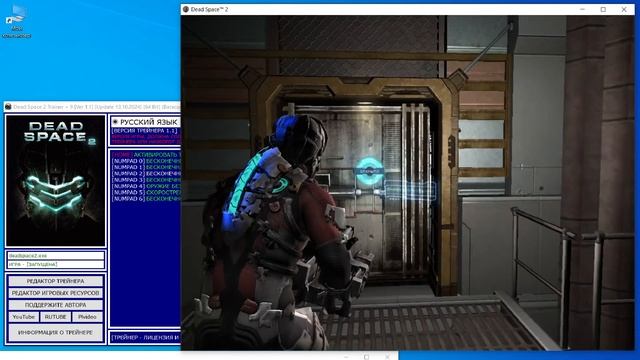Click ПОДДЕРЖИТЕ АВТОРА button
This screenshot has height=360, width=640.
pyautogui.click(x=56, y=305)
